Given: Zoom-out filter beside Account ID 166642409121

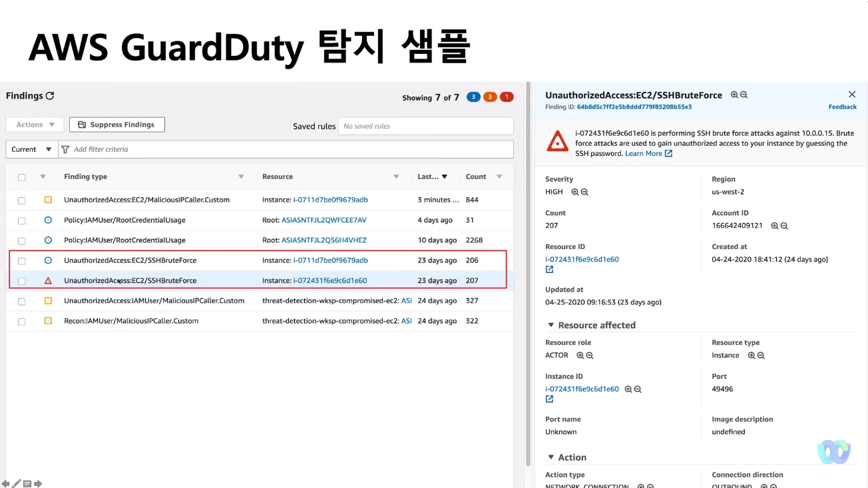Looking at the screenshot, I should click(784, 226).
